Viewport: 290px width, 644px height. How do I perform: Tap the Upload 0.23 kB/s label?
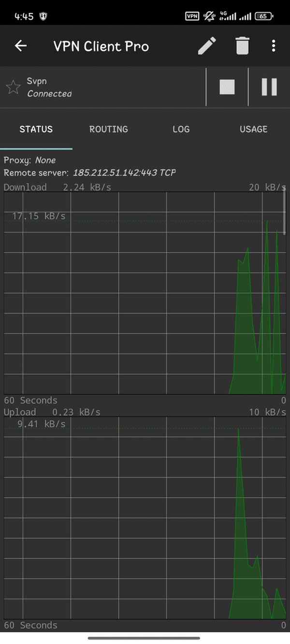(52, 412)
